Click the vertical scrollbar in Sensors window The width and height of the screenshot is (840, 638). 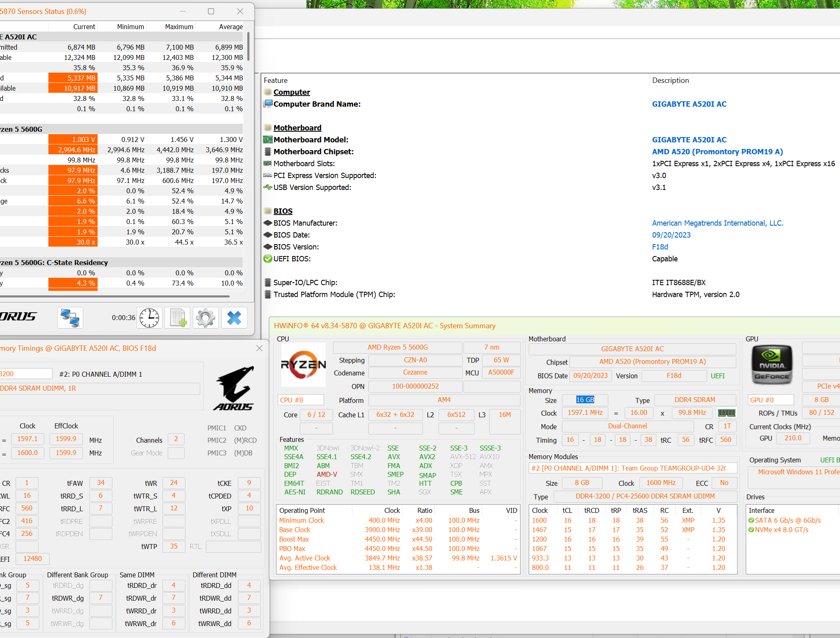248,47
